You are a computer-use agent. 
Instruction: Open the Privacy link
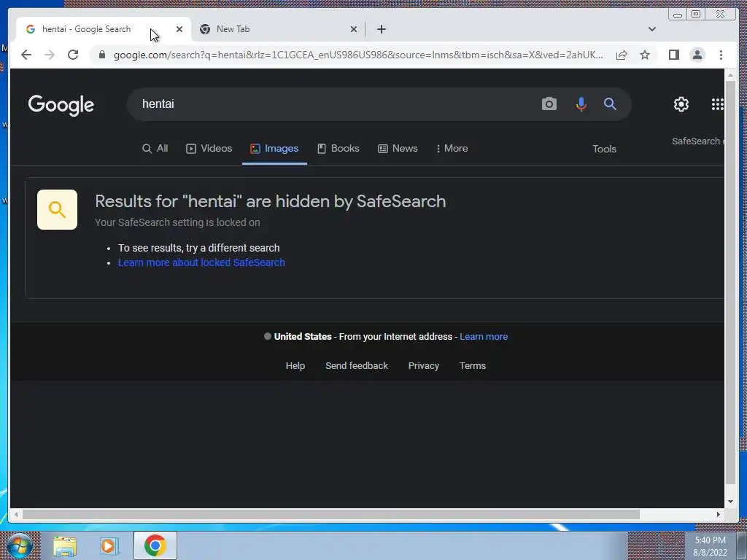pyautogui.click(x=424, y=366)
